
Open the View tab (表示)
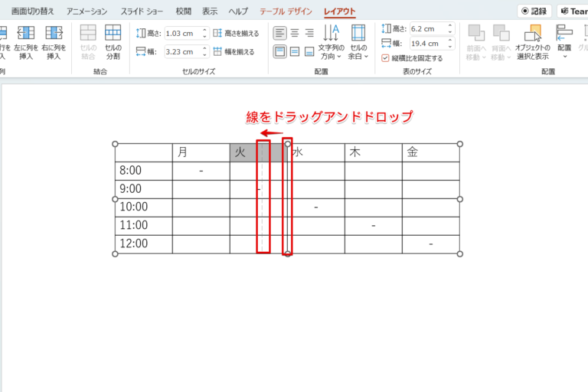pos(210,11)
